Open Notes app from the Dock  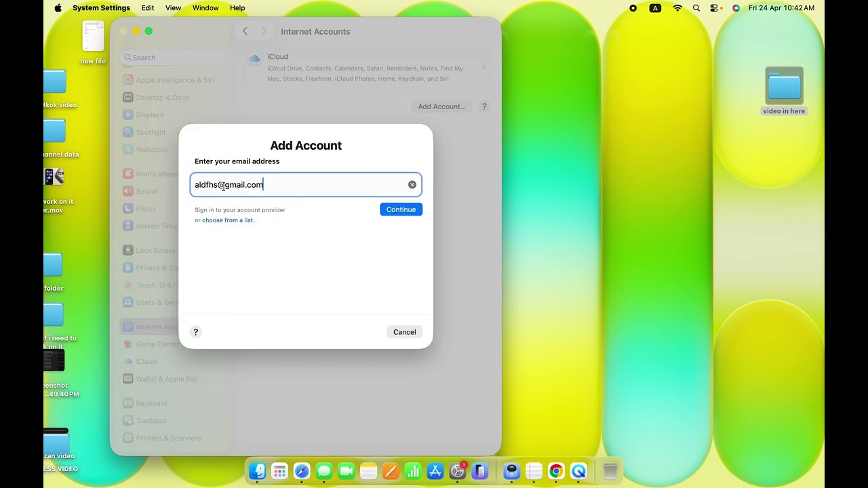coord(368,471)
